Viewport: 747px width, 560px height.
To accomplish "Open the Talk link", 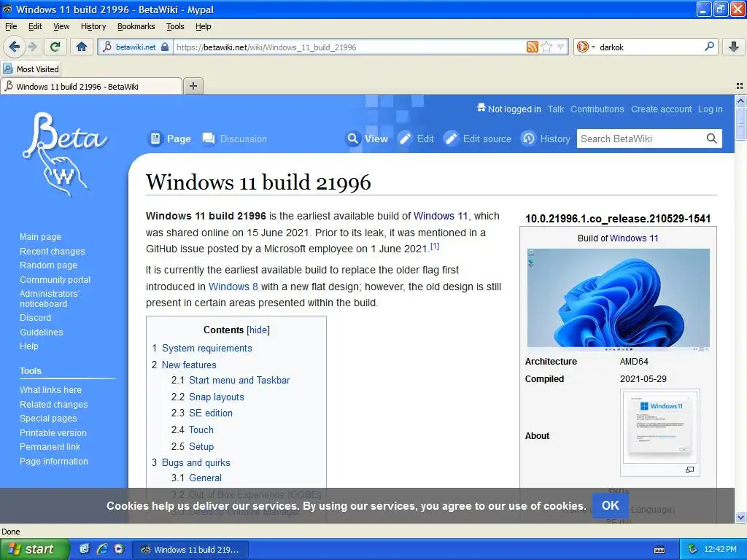I will coord(555,109).
